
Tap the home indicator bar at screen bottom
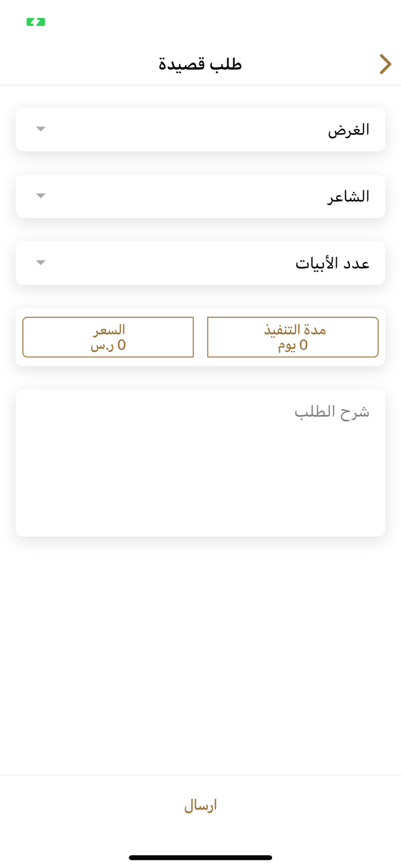[200, 857]
